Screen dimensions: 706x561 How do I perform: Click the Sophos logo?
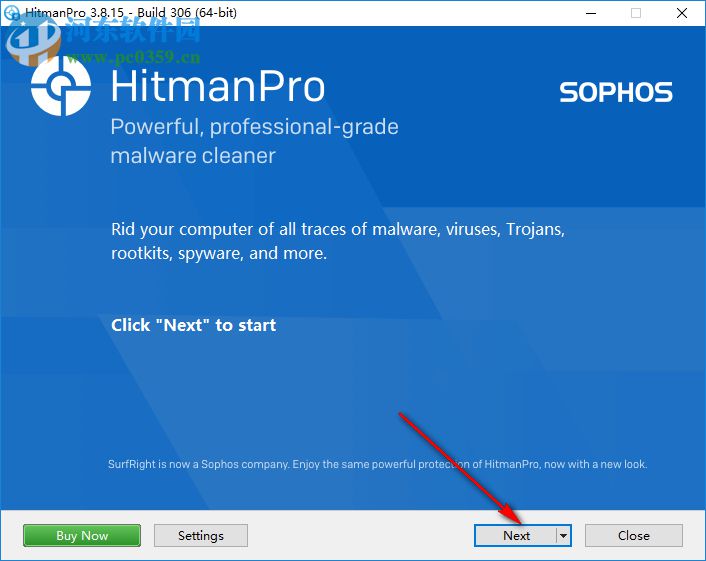click(x=615, y=92)
